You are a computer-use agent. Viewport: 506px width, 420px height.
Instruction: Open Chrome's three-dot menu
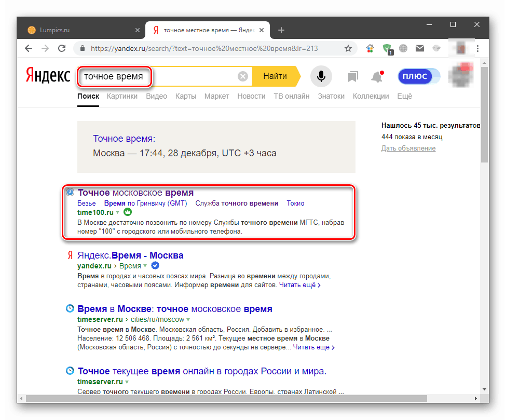[477, 48]
